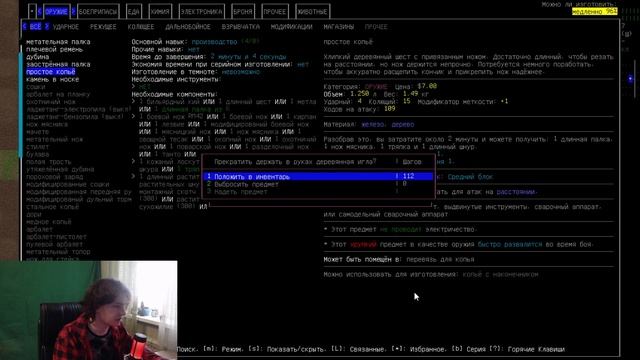Select the top-row ПРОЧЕЕ category tab
Screen dimensions: 640x360
click(x=275, y=12)
